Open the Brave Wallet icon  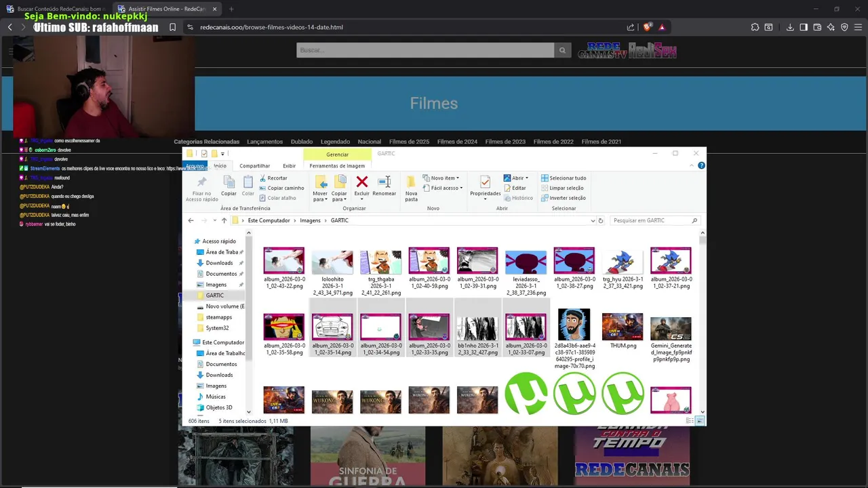click(x=817, y=27)
